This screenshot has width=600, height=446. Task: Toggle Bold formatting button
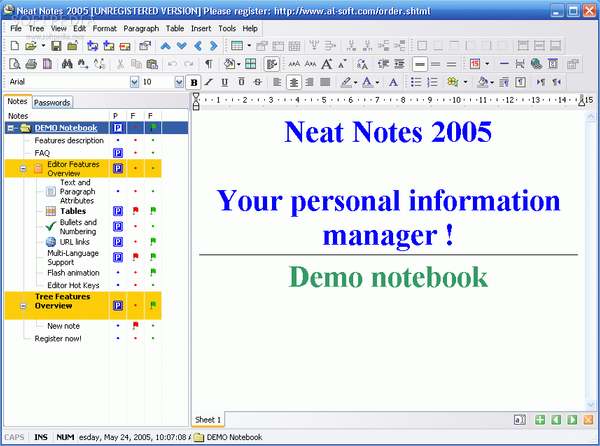click(194, 82)
